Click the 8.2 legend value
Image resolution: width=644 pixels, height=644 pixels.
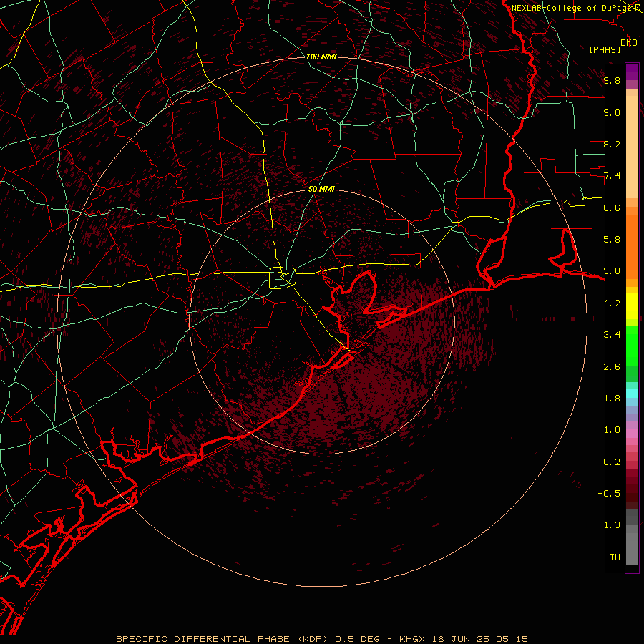click(612, 144)
